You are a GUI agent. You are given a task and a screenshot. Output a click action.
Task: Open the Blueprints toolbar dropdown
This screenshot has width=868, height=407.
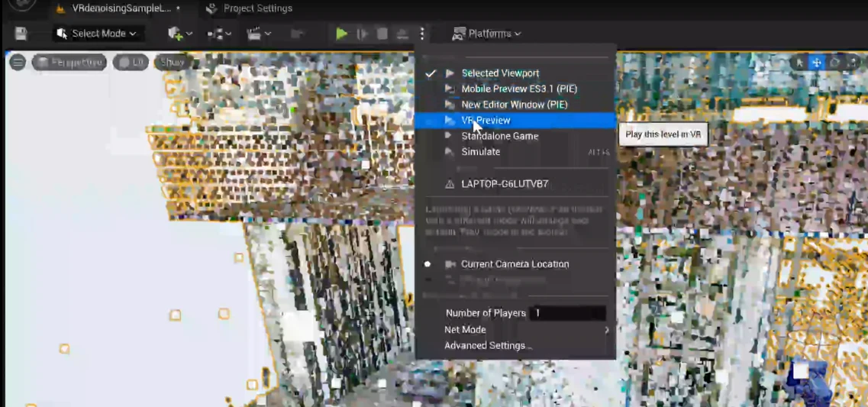coord(219,34)
